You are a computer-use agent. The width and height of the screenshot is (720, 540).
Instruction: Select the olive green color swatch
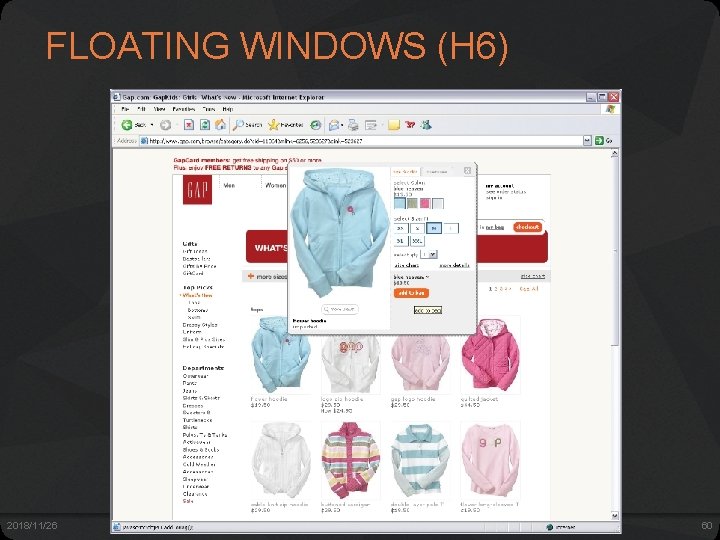click(x=412, y=203)
